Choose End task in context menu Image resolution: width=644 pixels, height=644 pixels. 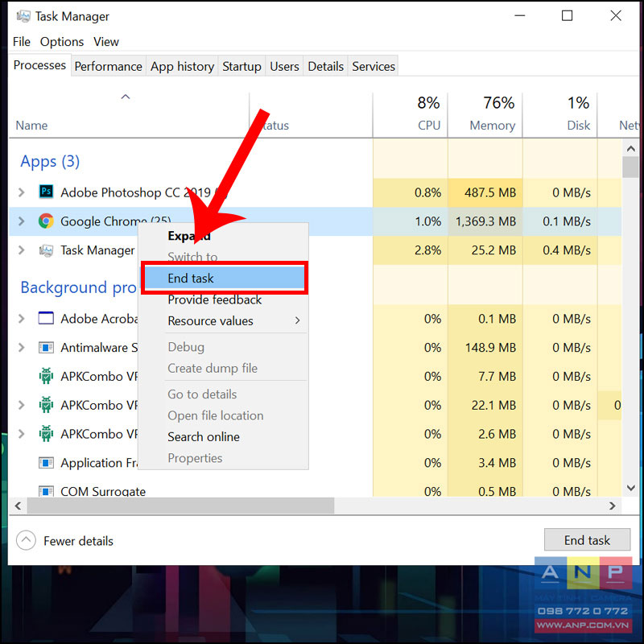(225, 278)
